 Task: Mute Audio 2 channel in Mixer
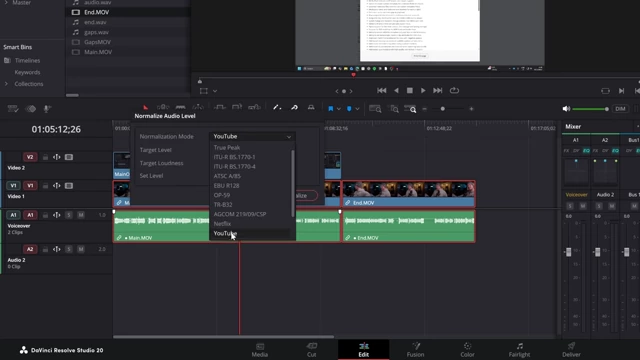coord(611,206)
